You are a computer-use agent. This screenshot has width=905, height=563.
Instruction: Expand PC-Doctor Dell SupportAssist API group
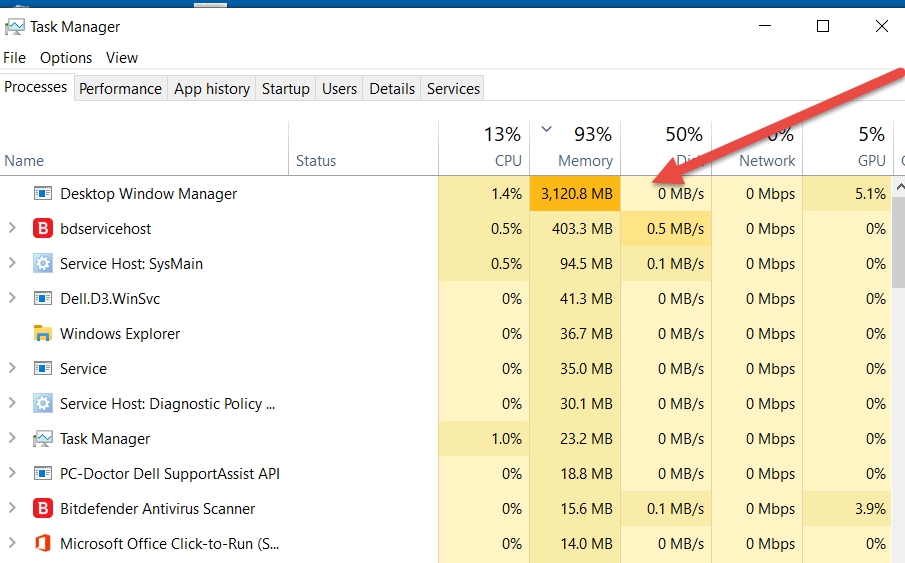(12, 473)
